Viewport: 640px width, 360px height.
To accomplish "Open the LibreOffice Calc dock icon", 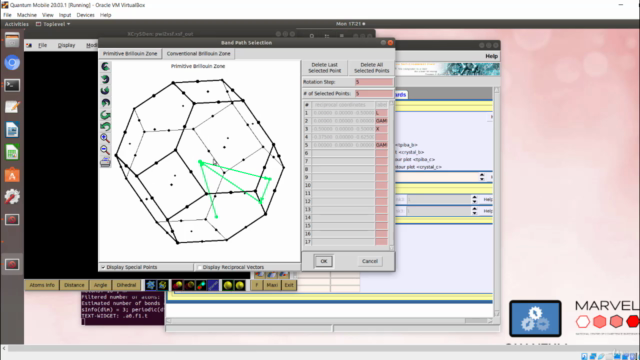I will [12, 153].
